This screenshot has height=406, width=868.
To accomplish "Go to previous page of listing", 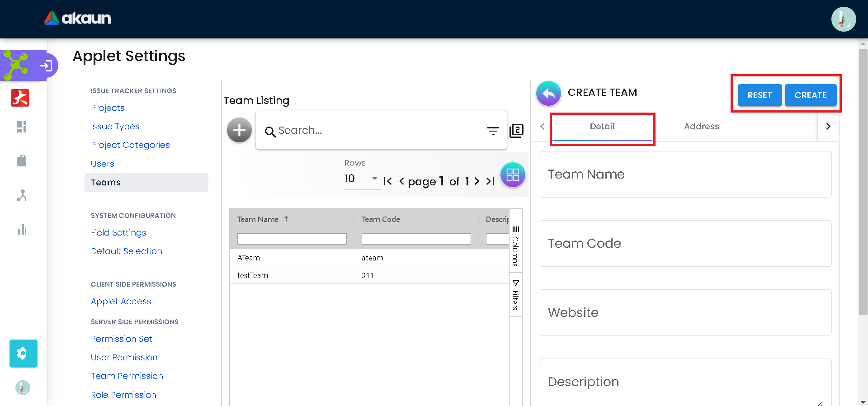I will (x=401, y=181).
